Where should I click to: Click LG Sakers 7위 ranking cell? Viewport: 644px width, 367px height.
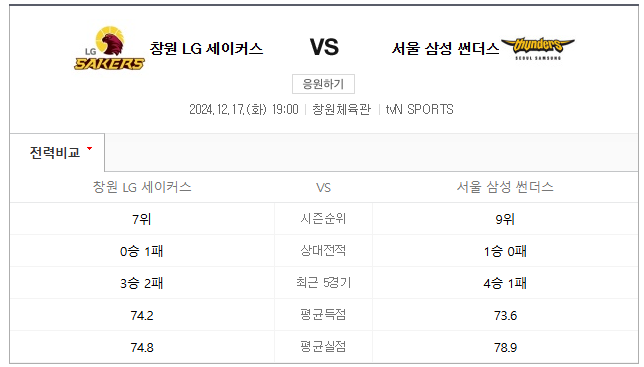pos(142,219)
